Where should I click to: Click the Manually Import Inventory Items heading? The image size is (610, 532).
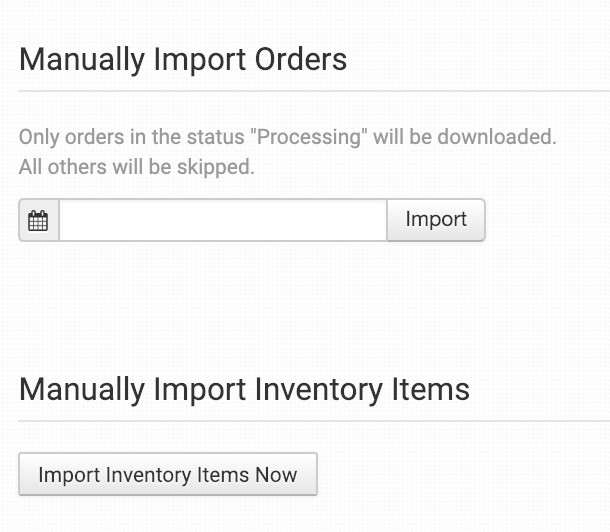pyautogui.click(x=244, y=389)
